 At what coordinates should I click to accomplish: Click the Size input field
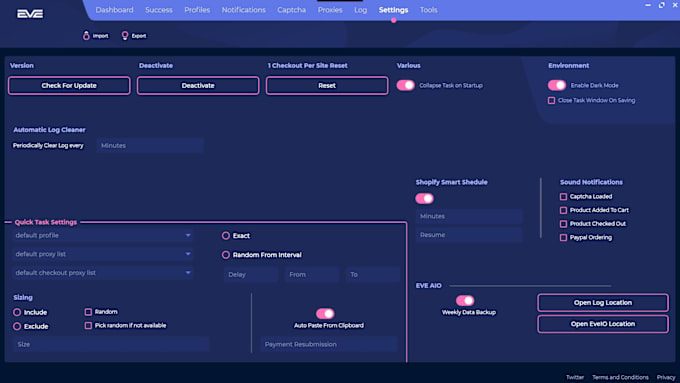111,344
